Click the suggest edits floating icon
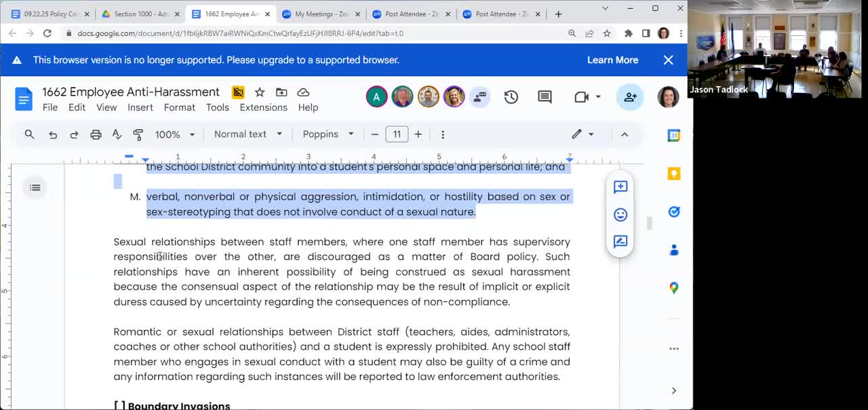The image size is (868, 410). 620,242
